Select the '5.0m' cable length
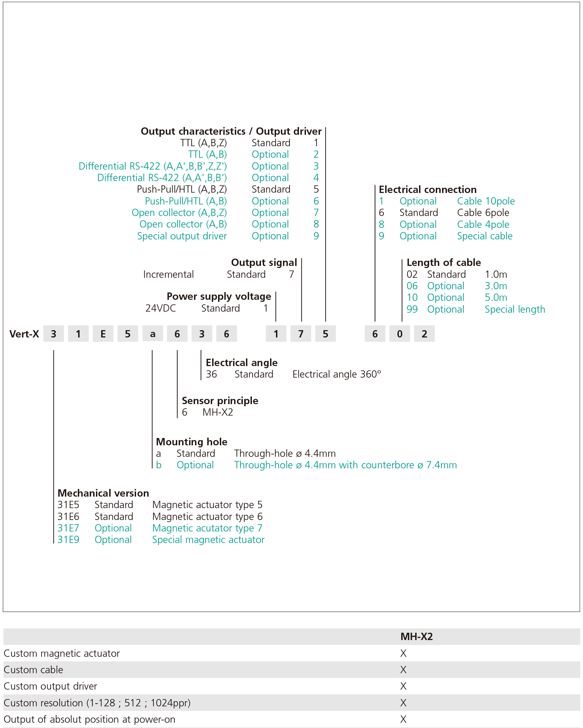This screenshot has height=728, width=583. click(x=496, y=297)
